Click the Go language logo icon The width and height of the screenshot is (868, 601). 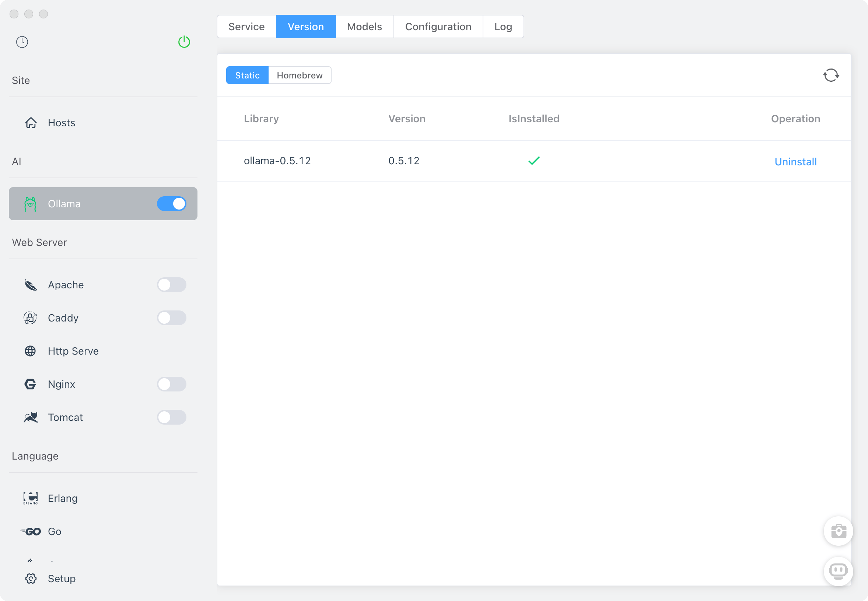pyautogui.click(x=31, y=531)
